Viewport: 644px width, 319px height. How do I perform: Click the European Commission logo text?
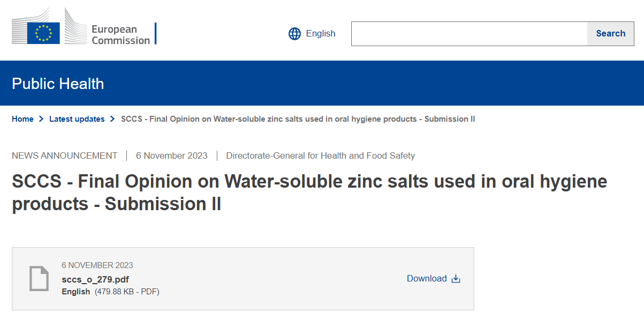pos(120,34)
